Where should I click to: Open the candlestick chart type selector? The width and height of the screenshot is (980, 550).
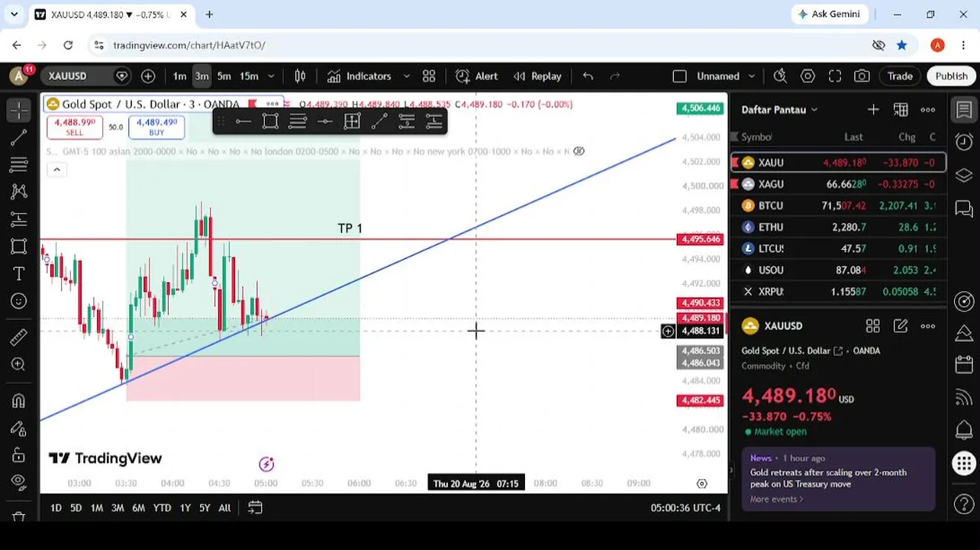[x=300, y=76]
